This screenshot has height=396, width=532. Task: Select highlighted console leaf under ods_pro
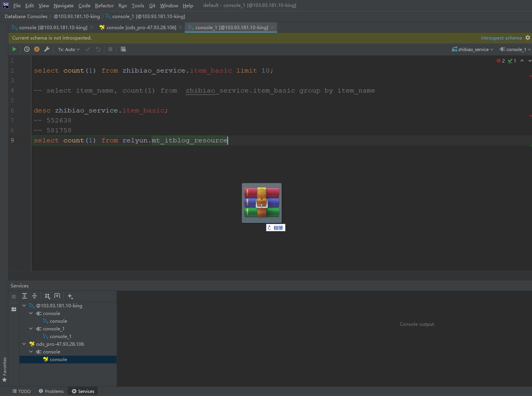[x=68, y=360]
